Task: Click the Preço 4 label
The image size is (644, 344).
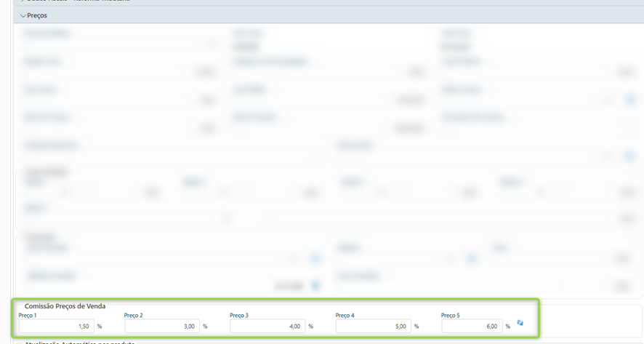Action: point(345,316)
